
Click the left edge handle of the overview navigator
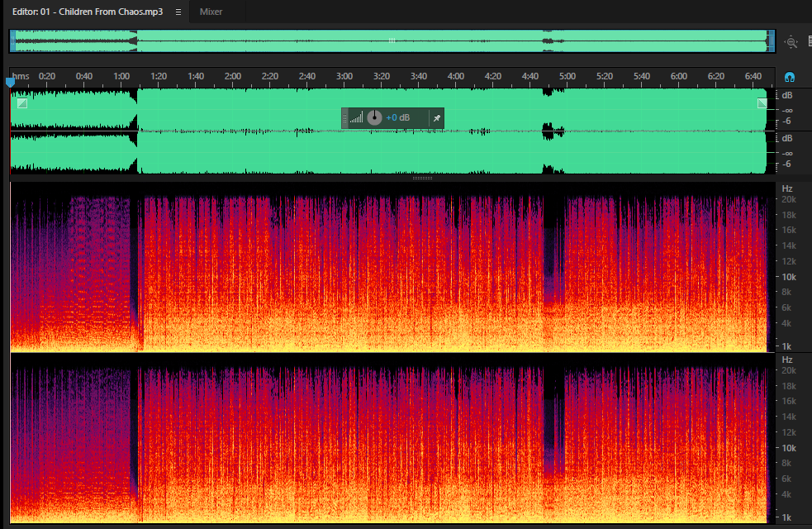12,41
